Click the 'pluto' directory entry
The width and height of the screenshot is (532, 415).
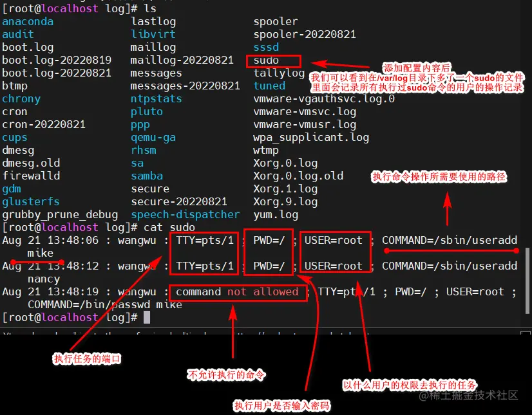click(x=147, y=111)
